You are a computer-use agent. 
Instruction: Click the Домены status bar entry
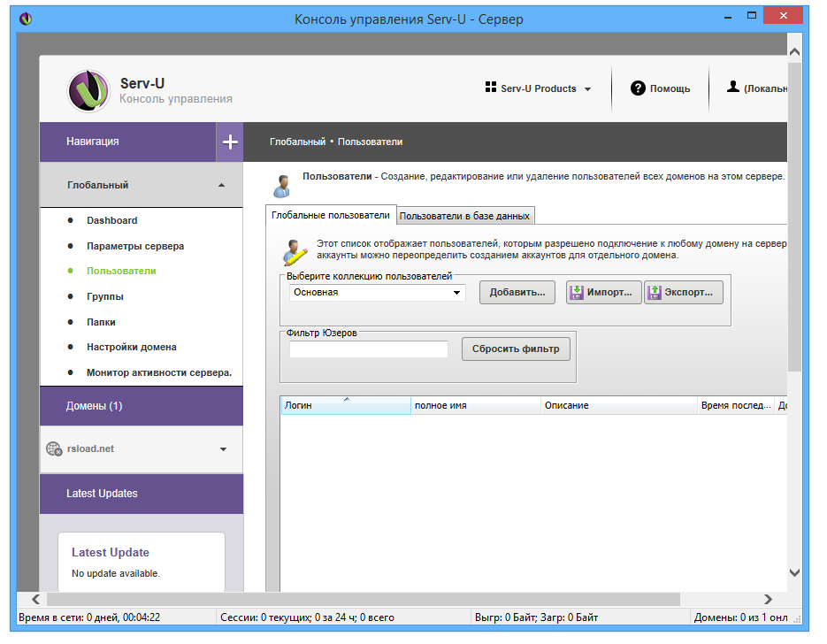(x=740, y=617)
